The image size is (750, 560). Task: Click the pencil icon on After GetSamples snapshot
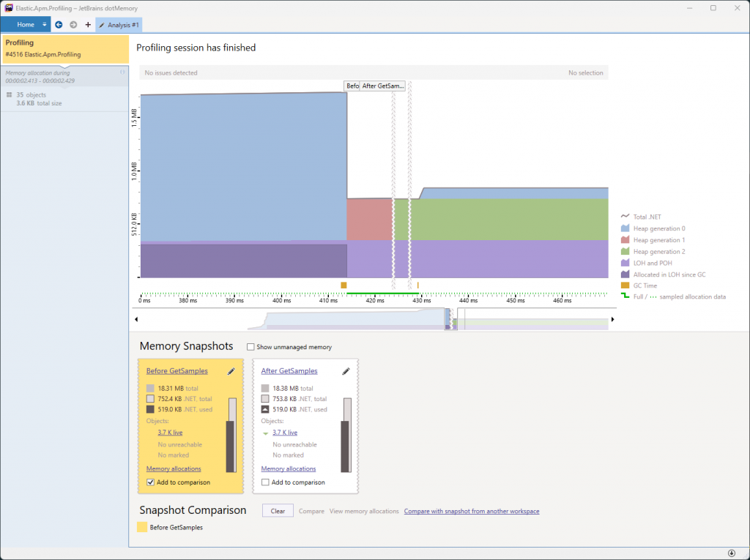coord(346,371)
